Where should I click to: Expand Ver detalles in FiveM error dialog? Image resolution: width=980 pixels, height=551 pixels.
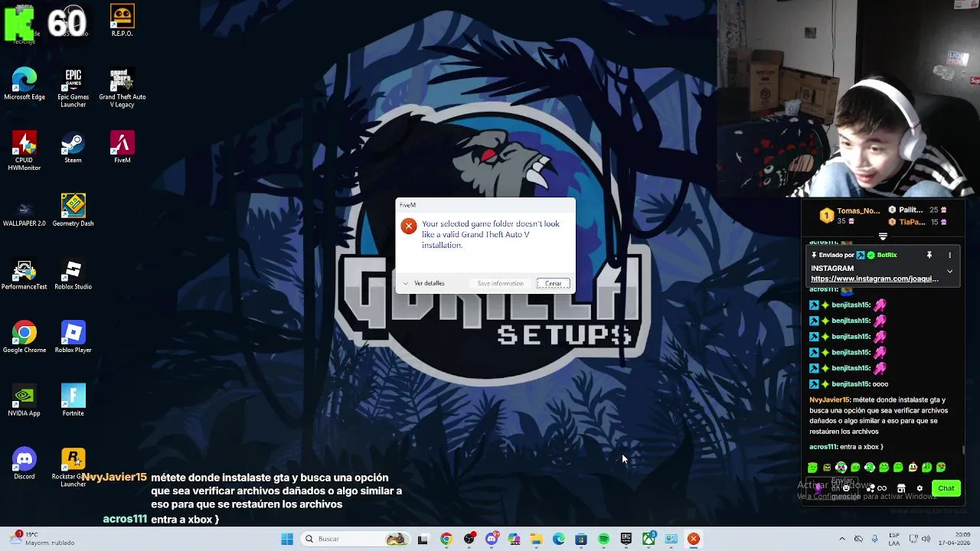[424, 283]
